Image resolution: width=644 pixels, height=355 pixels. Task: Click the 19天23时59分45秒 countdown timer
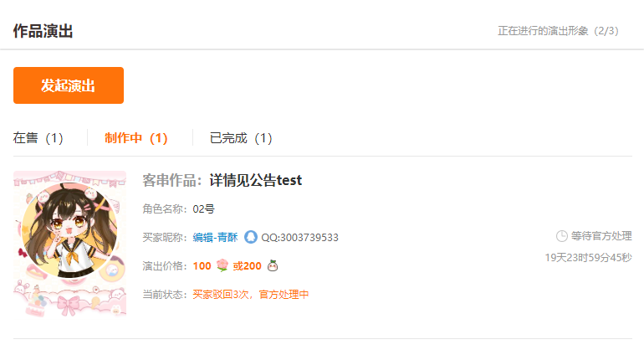[588, 258]
